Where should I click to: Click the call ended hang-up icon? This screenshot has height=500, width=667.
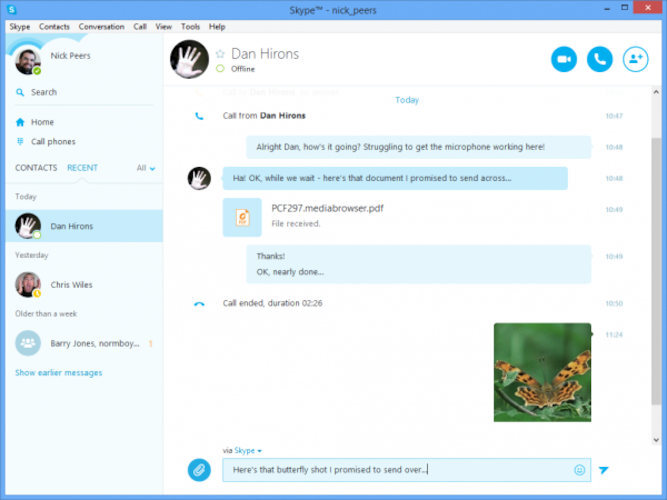[x=199, y=304]
